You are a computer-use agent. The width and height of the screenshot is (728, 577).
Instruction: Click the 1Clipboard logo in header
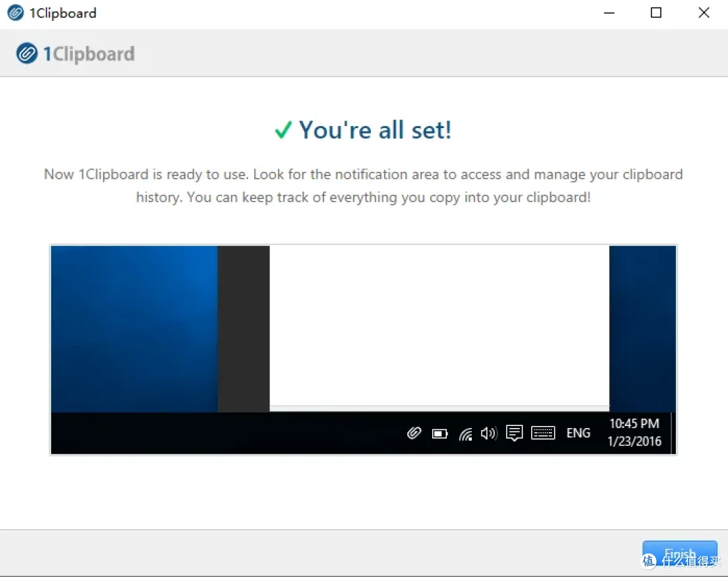75,53
